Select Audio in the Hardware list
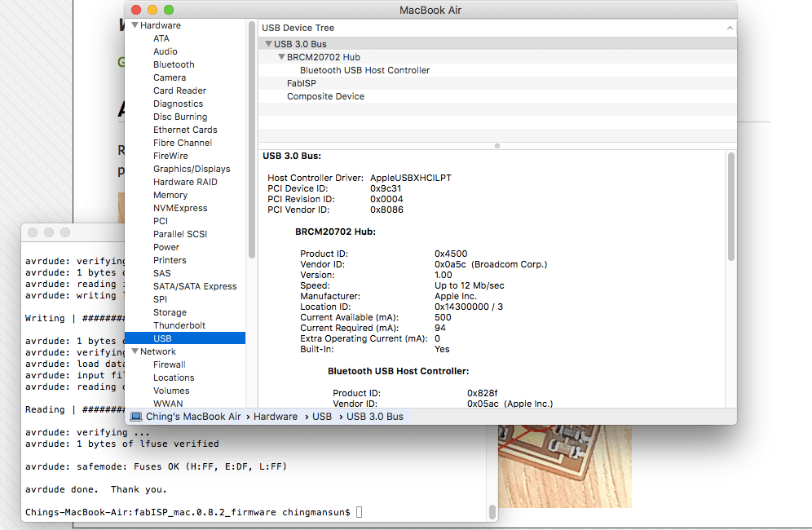Image resolution: width=812 pixels, height=530 pixels. (x=165, y=51)
